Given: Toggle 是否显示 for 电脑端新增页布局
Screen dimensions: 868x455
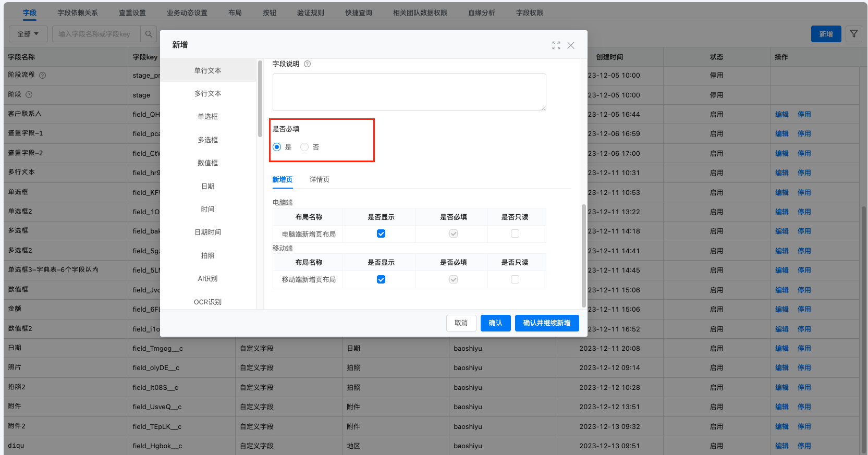Looking at the screenshot, I should [381, 233].
